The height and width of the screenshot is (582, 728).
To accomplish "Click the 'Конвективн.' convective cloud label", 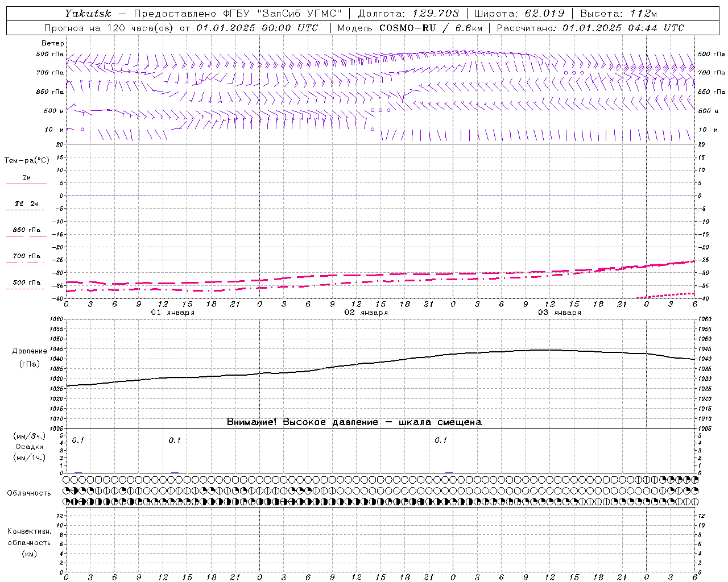I will point(29,531).
